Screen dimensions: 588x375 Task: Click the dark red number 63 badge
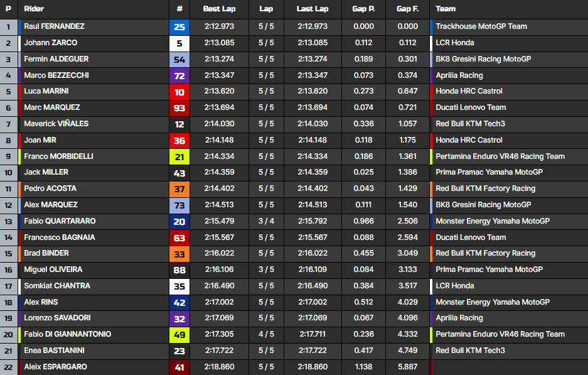point(179,237)
